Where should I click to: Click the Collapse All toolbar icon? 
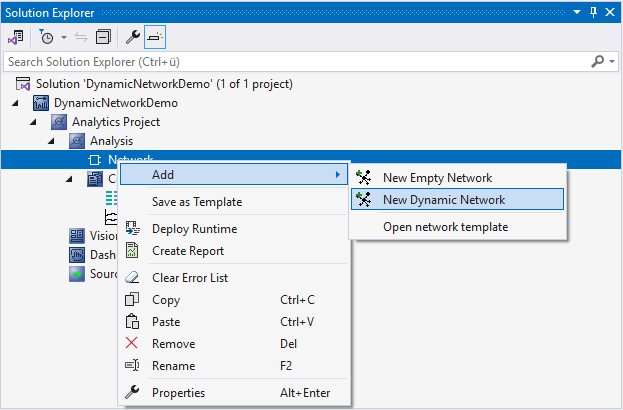pyautogui.click(x=103, y=37)
